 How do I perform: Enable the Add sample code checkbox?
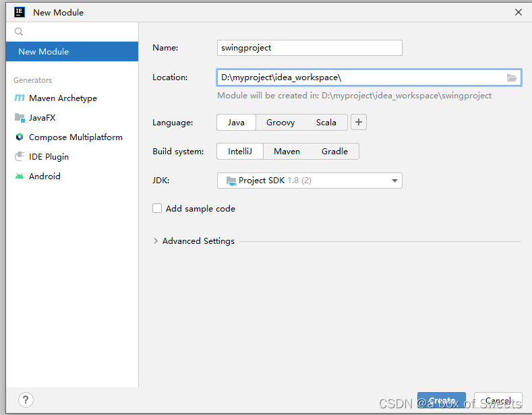point(157,208)
